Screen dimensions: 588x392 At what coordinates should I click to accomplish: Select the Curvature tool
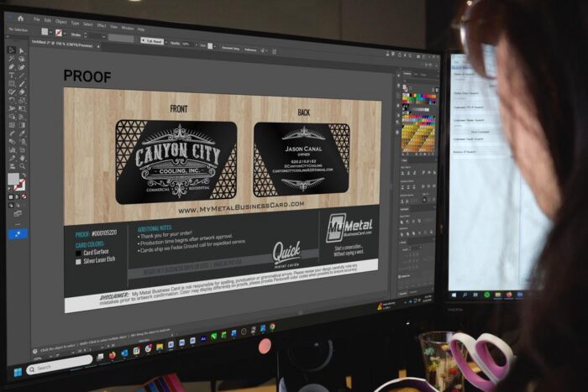tap(22, 67)
